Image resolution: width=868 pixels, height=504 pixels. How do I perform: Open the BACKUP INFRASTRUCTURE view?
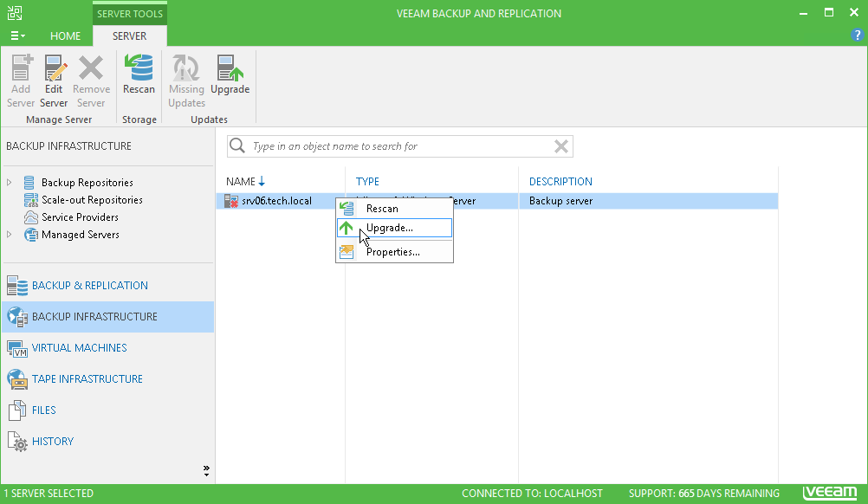108,316
